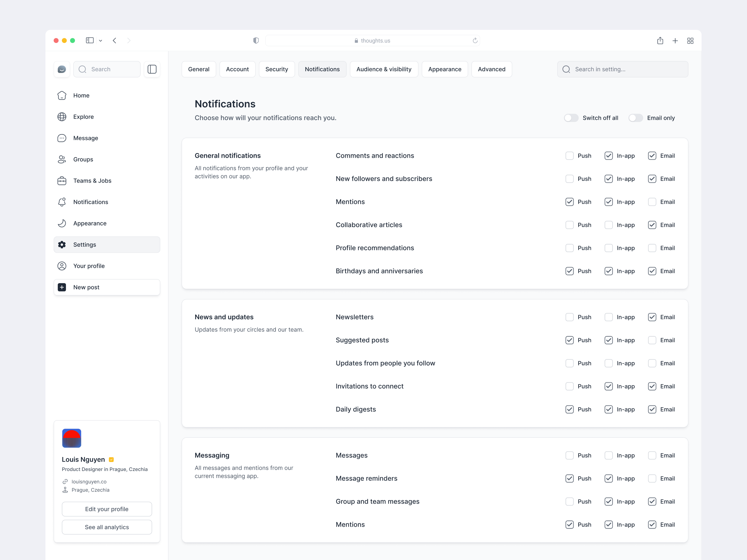
Task: Select the Explore globe icon
Action: tap(62, 116)
